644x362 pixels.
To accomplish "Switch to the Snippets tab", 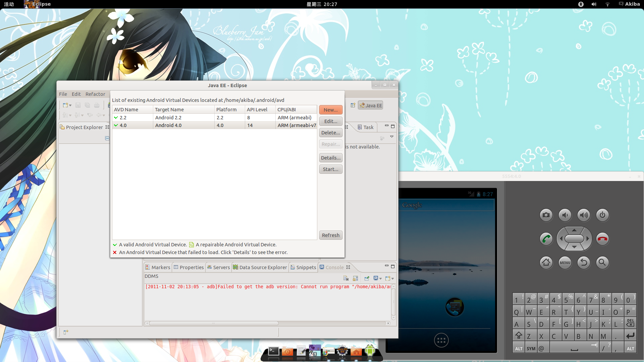I will pos(303,267).
